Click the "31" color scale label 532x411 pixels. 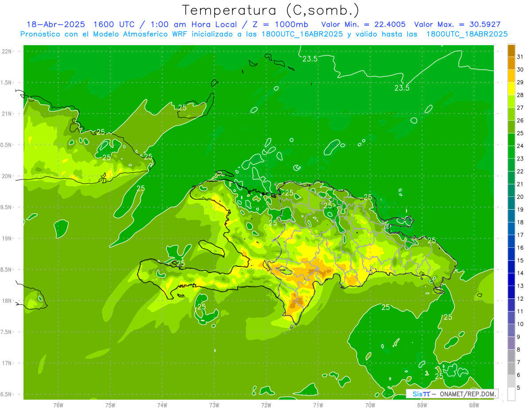(x=520, y=57)
